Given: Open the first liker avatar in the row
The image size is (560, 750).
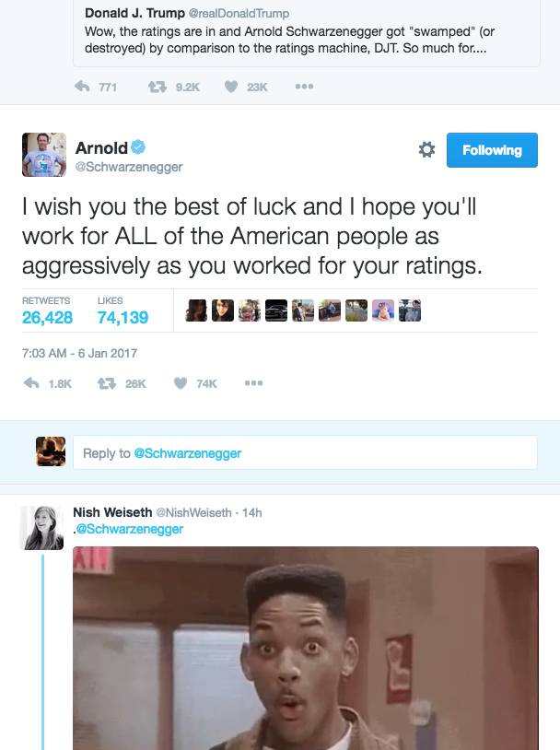Looking at the screenshot, I should tap(196, 311).
